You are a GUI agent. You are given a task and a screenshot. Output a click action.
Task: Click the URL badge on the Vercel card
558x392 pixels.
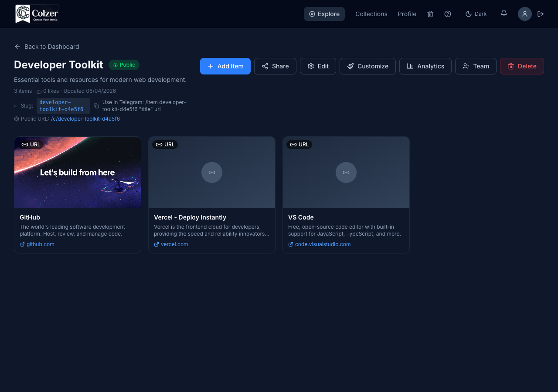click(x=165, y=144)
